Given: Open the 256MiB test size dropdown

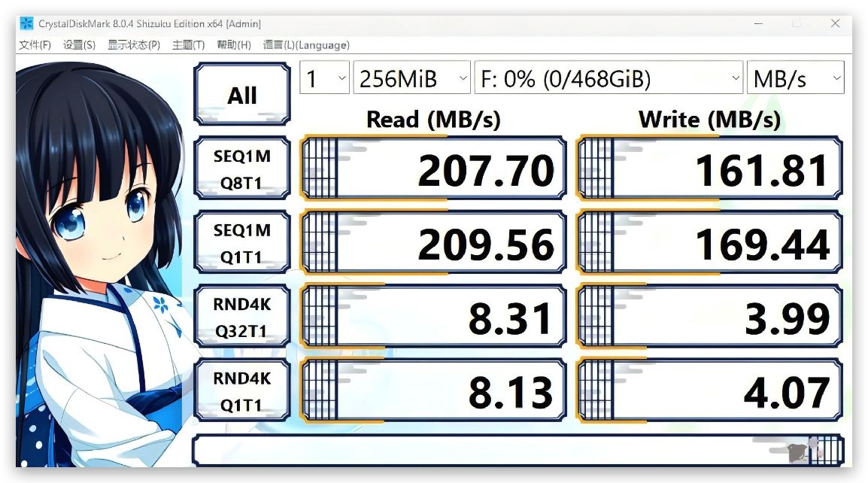Looking at the screenshot, I should pyautogui.click(x=412, y=77).
